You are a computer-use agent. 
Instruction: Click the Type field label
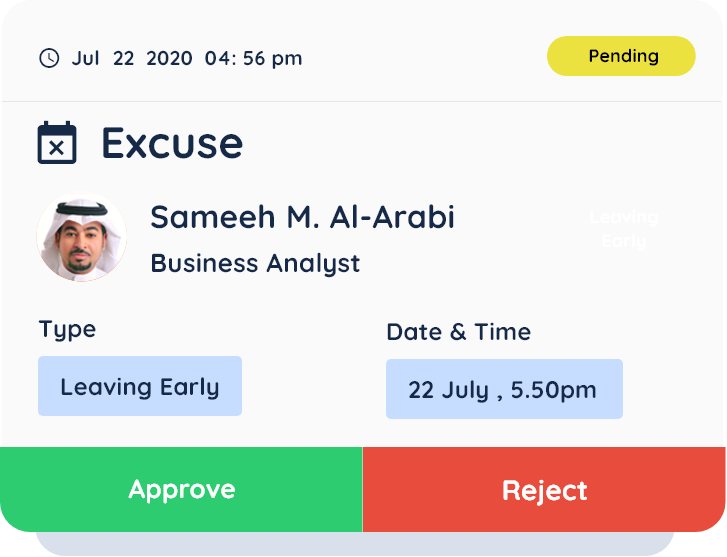68,329
